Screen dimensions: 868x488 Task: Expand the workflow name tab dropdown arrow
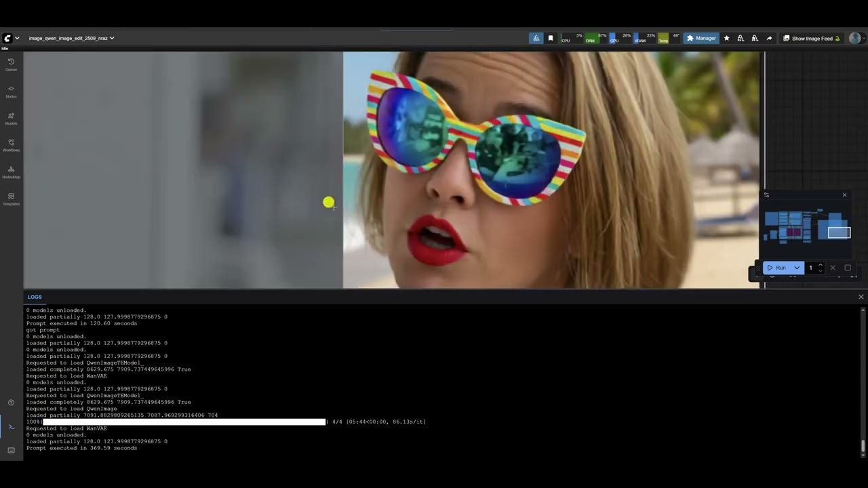click(112, 38)
